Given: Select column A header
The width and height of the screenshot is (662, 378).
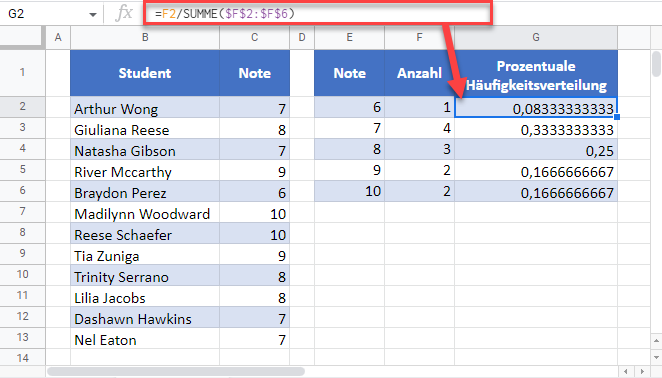Looking at the screenshot, I should pyautogui.click(x=58, y=38).
